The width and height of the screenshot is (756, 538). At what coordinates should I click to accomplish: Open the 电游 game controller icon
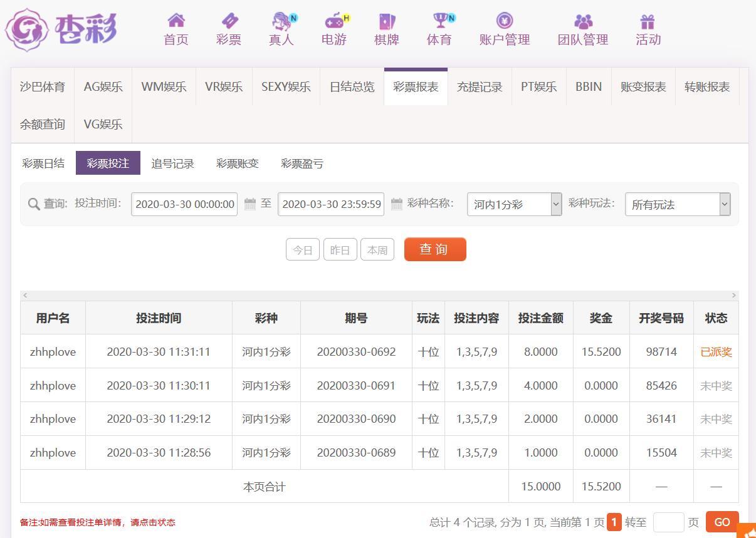click(334, 21)
